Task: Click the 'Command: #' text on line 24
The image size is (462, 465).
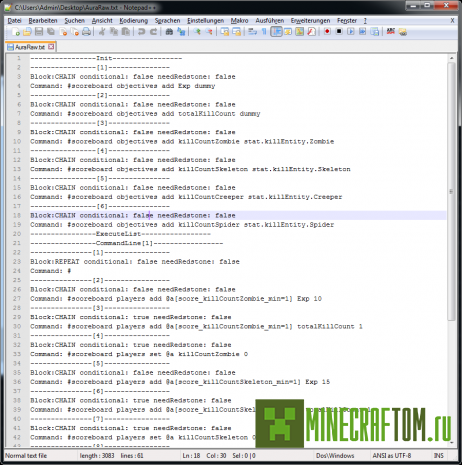Action: coord(51,271)
